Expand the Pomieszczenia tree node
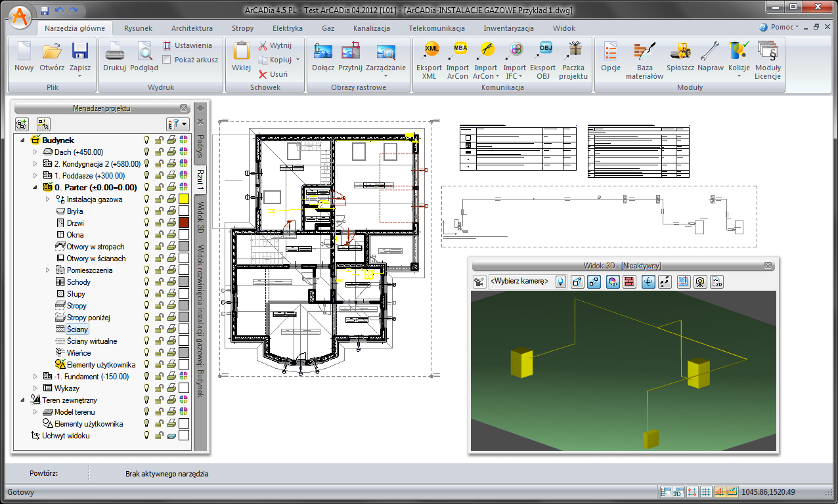Screen dimensions: 838x504 point(47,270)
